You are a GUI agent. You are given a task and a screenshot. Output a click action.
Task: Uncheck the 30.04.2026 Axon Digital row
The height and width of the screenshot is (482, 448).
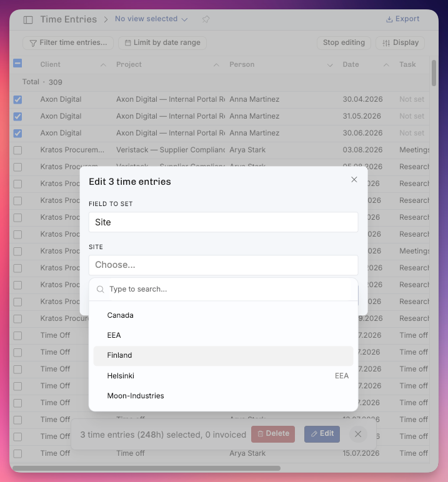pos(17,100)
